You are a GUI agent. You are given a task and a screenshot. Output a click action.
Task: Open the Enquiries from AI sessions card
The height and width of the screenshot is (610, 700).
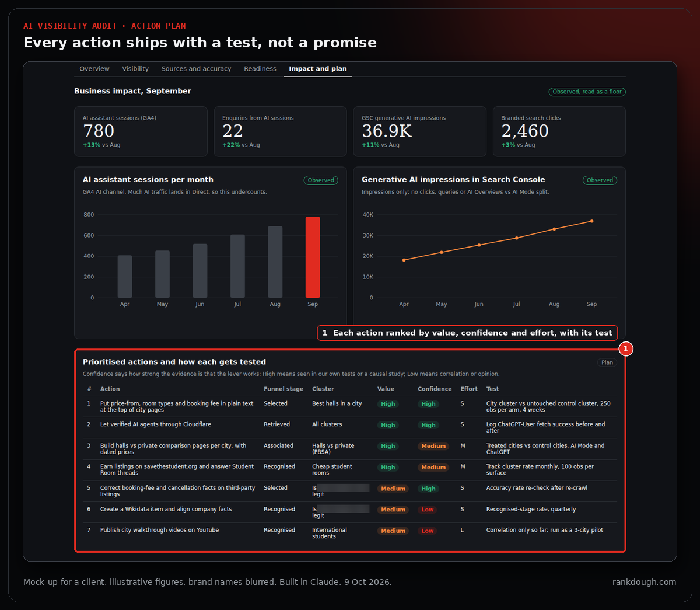pyautogui.click(x=280, y=131)
